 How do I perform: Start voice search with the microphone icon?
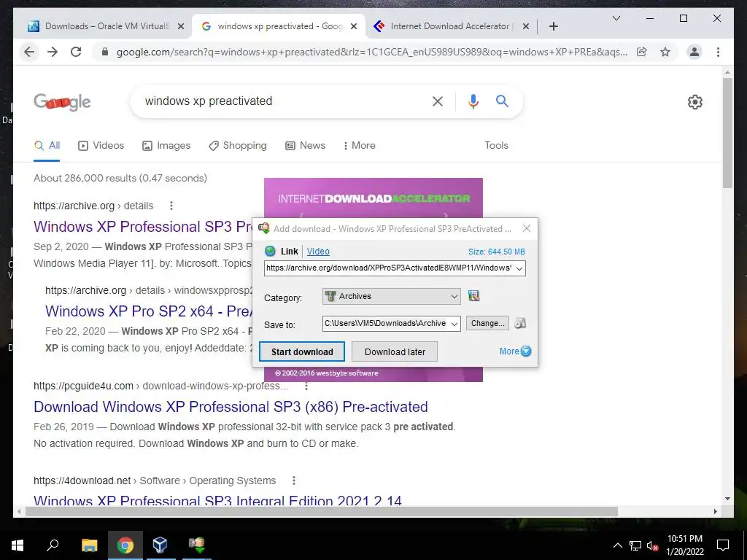[x=473, y=101]
